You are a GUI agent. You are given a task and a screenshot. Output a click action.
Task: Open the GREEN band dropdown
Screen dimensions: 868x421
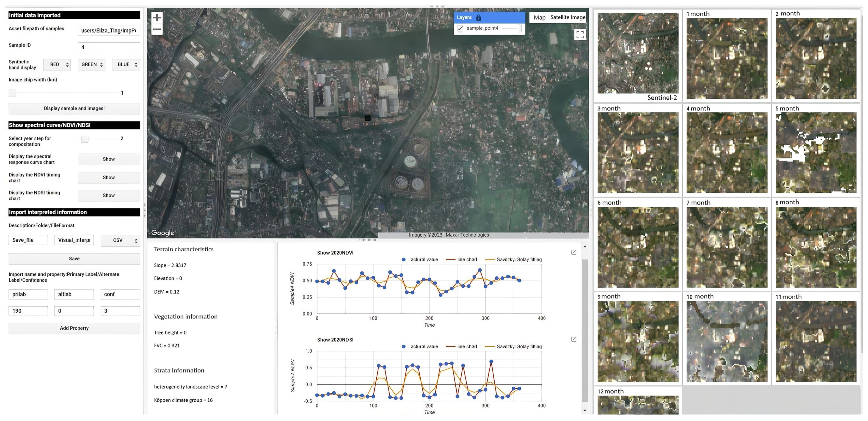[91, 65]
